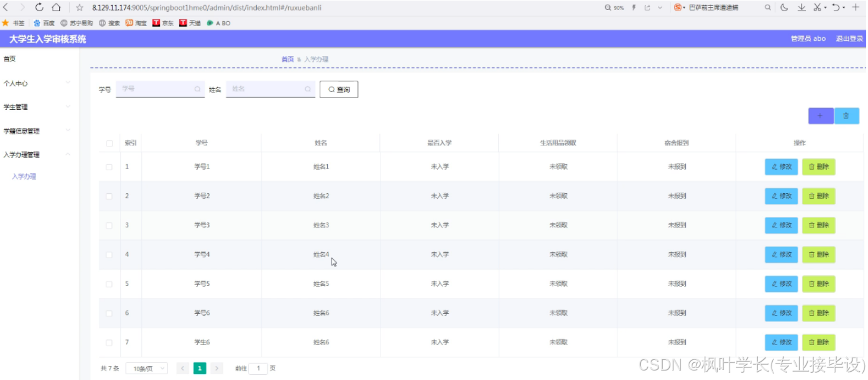Toggle the select-all header checkbox
The width and height of the screenshot is (868, 380).
109,143
